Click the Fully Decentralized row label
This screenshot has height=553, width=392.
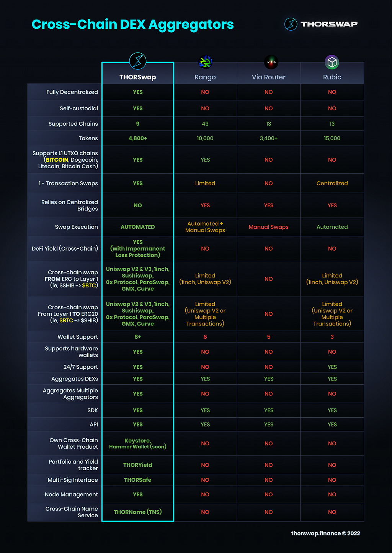tap(72, 92)
